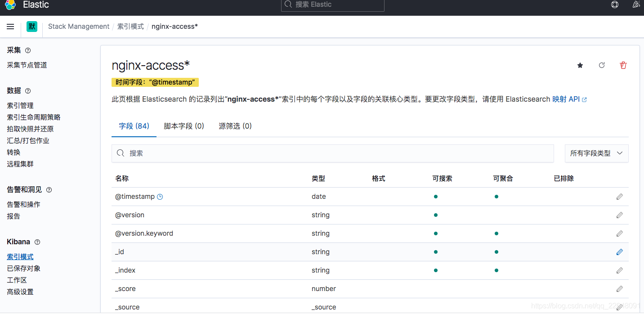
Task: Click the green space avatar 默
Action: coord(32,27)
